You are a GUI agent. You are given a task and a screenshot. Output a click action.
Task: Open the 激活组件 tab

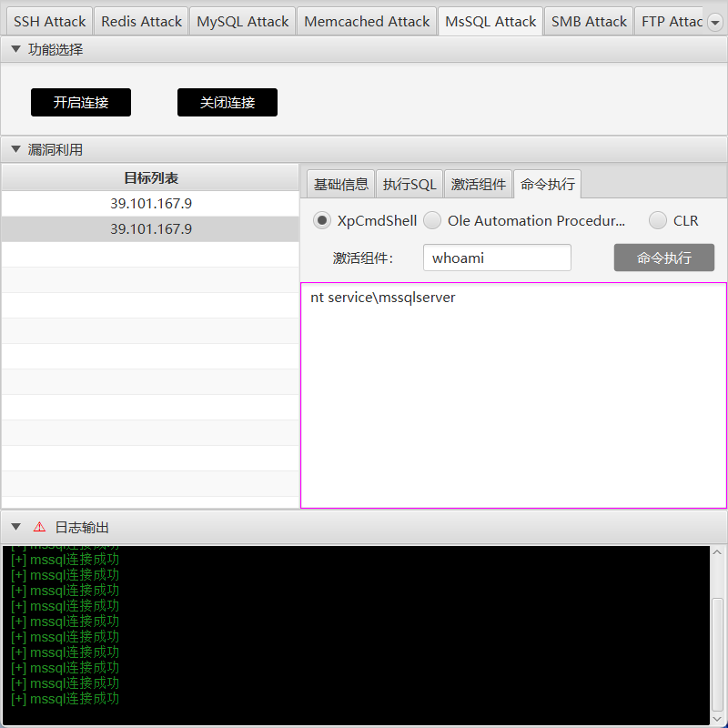[479, 185]
